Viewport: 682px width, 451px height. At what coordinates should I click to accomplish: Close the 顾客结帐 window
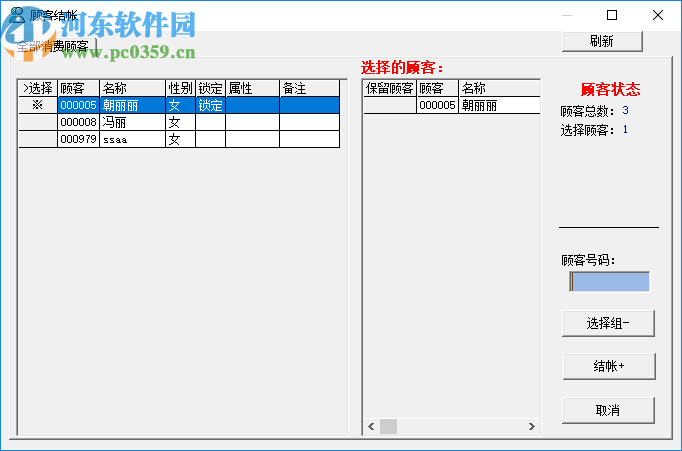[658, 15]
